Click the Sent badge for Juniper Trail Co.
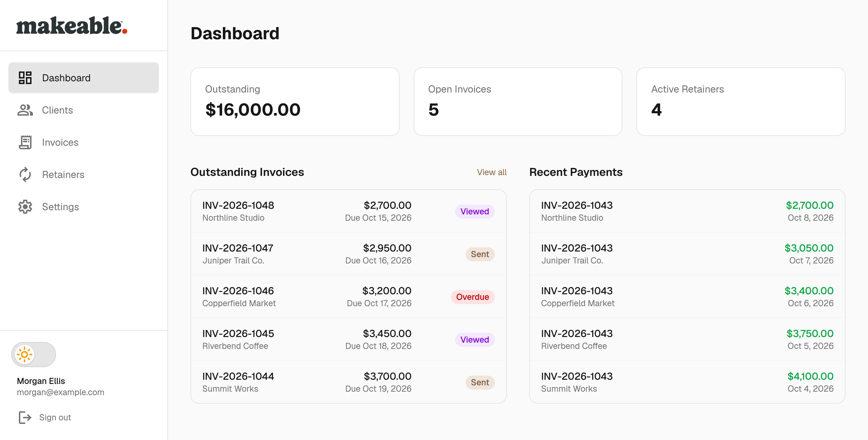This screenshot has height=440, width=868. click(480, 254)
